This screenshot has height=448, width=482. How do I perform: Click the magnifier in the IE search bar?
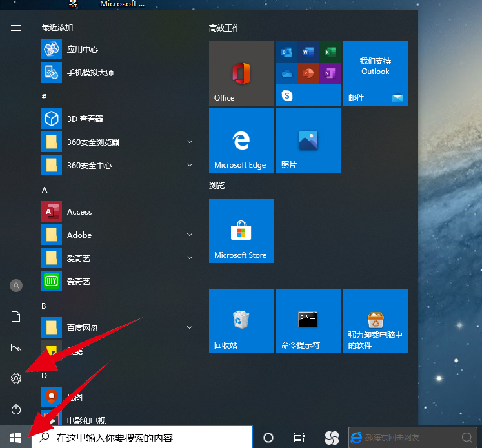pyautogui.click(x=467, y=437)
